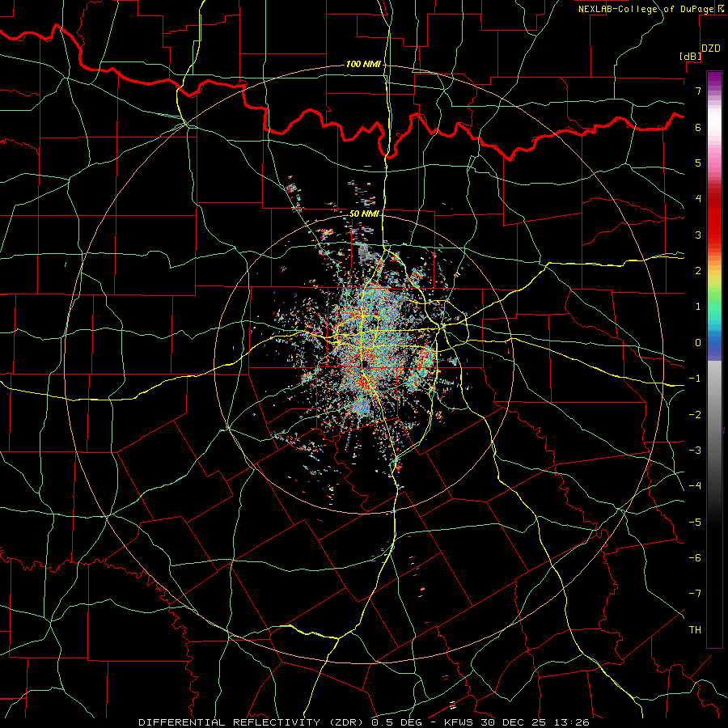Click the DZD legend title
The width and height of the screenshot is (728, 728).
click(710, 49)
